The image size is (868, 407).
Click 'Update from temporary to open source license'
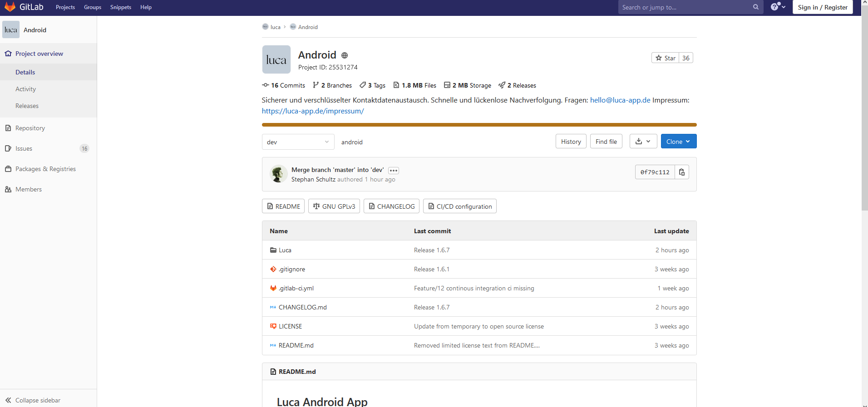(x=479, y=326)
